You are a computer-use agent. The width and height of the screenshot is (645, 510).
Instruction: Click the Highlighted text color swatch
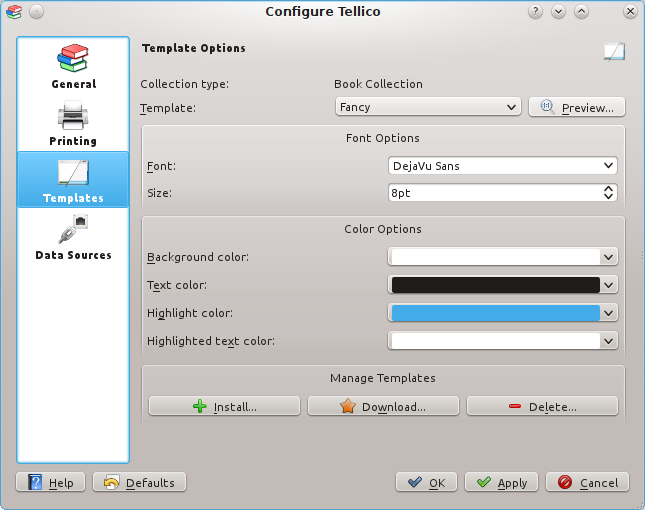tap(495, 341)
